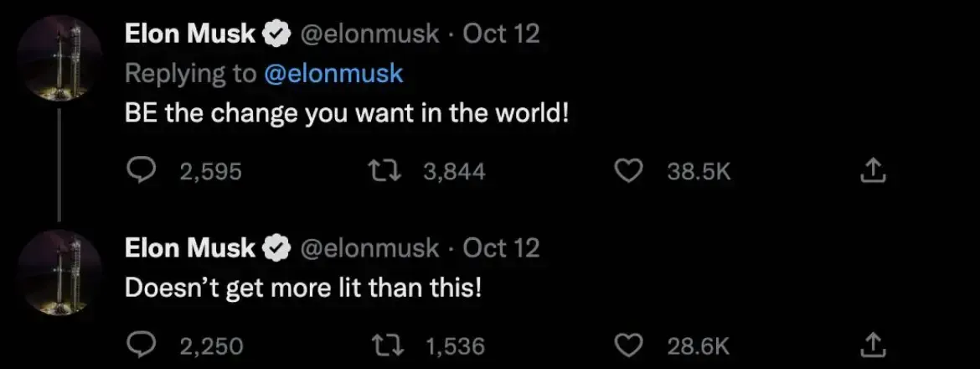Share the "Doesn't get more lit" tweet
The width and height of the screenshot is (980, 369).
pyautogui.click(x=872, y=345)
